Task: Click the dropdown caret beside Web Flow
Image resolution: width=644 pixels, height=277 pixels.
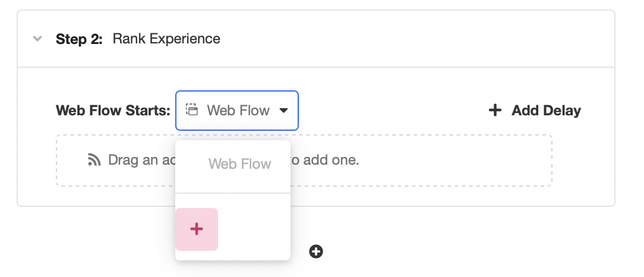Action: click(x=284, y=111)
